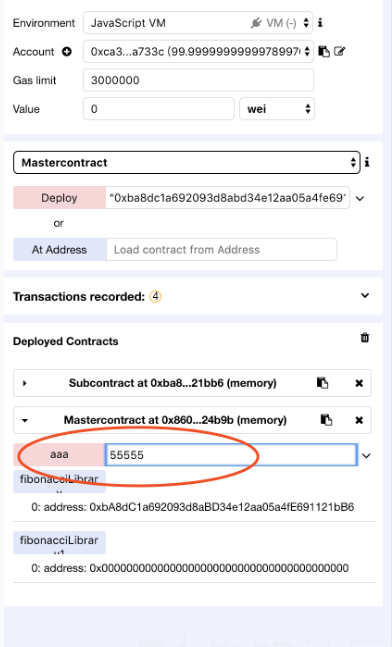Click the Deployed Contracts heading
This screenshot has width=392, height=647.
pos(66,342)
